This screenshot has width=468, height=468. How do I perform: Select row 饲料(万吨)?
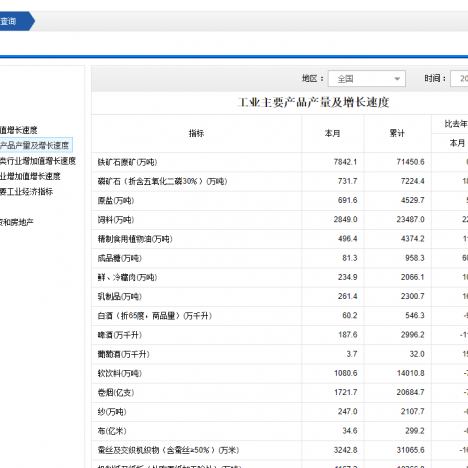(x=280, y=220)
